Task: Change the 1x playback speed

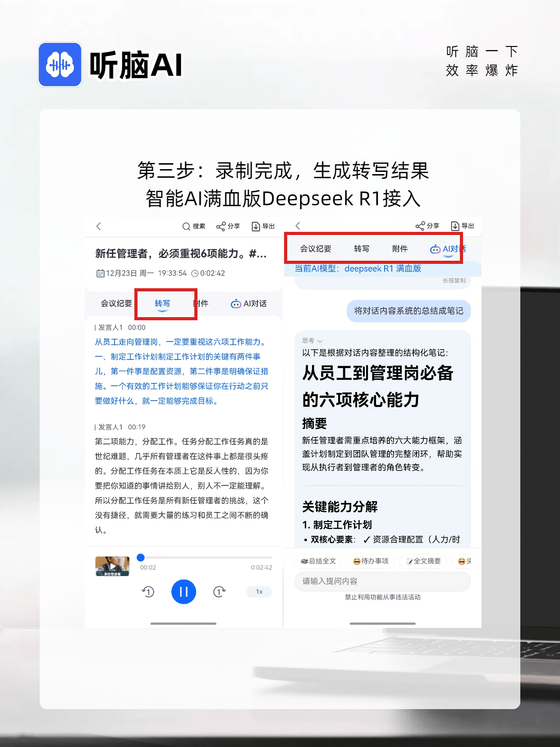Action: coord(259,591)
